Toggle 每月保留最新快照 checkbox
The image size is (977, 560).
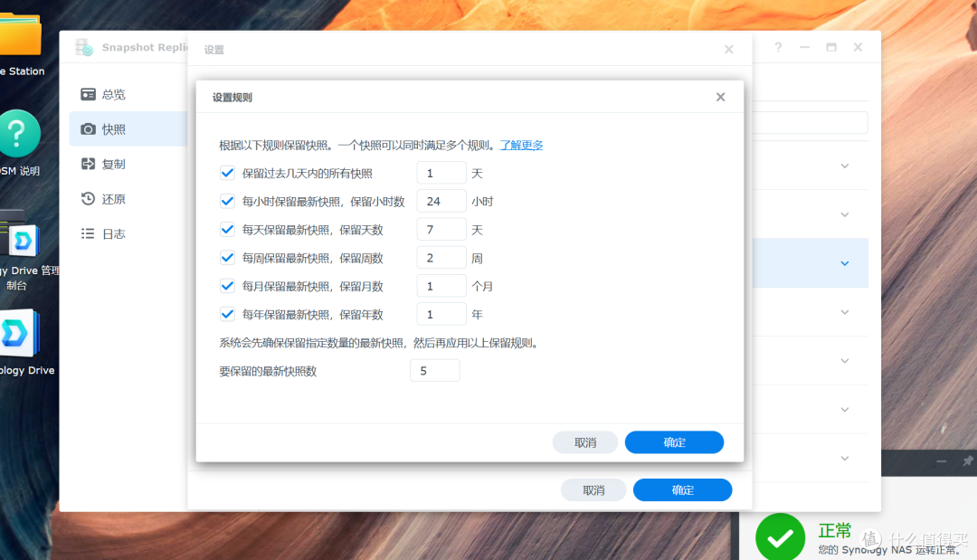[227, 286]
